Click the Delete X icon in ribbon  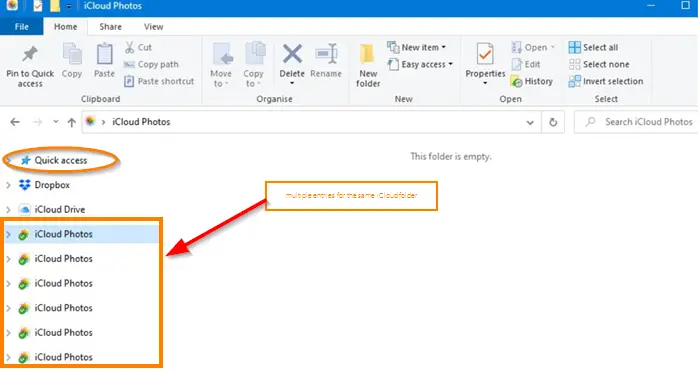[x=292, y=54]
